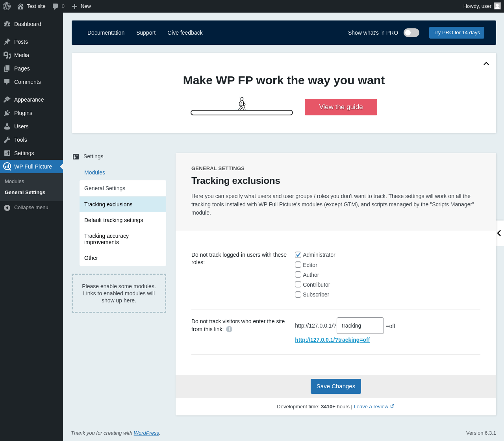The image size is (504, 441).
Task: Click the Pages icon in sidebar
Action: click(x=7, y=69)
